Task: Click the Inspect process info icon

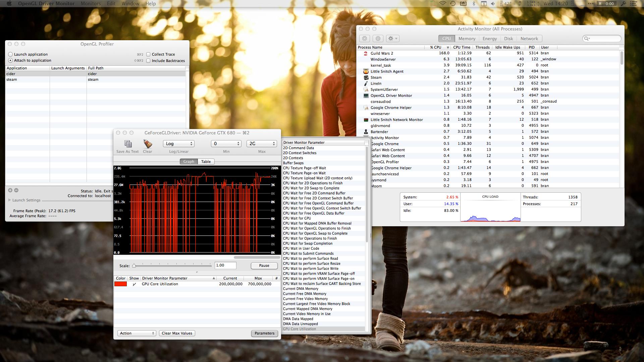Action: click(378, 39)
